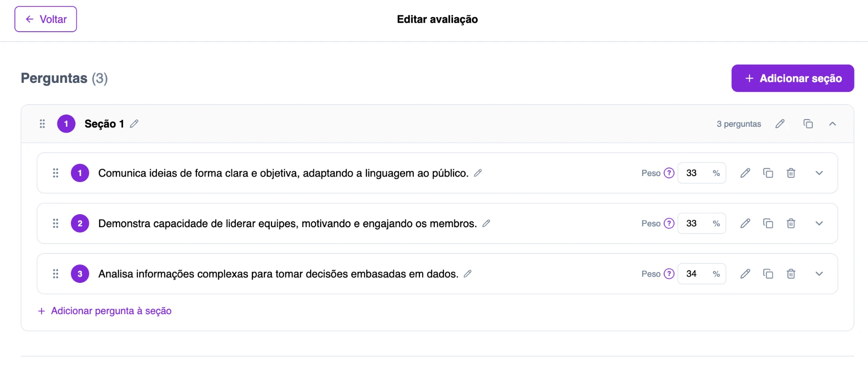Duplicate the Comunica ideias question
868x368 pixels.
pyautogui.click(x=768, y=173)
